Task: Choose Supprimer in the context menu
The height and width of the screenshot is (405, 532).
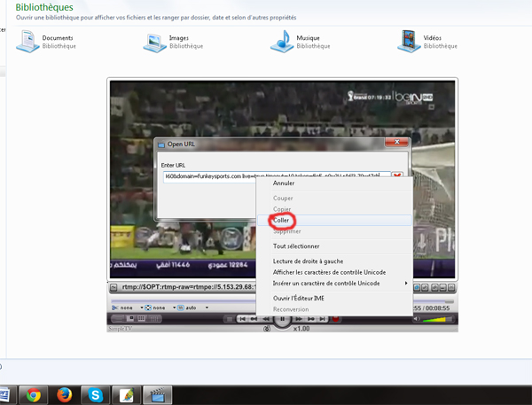Action: (x=334, y=231)
